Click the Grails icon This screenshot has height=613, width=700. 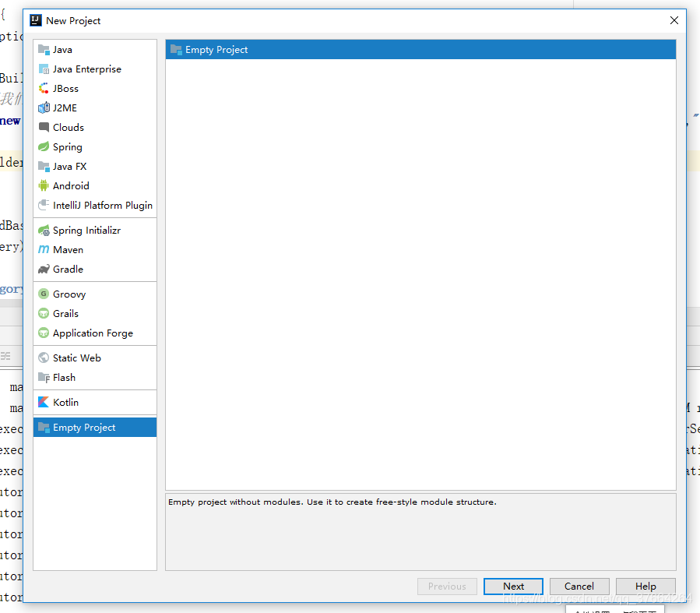pyautogui.click(x=44, y=313)
